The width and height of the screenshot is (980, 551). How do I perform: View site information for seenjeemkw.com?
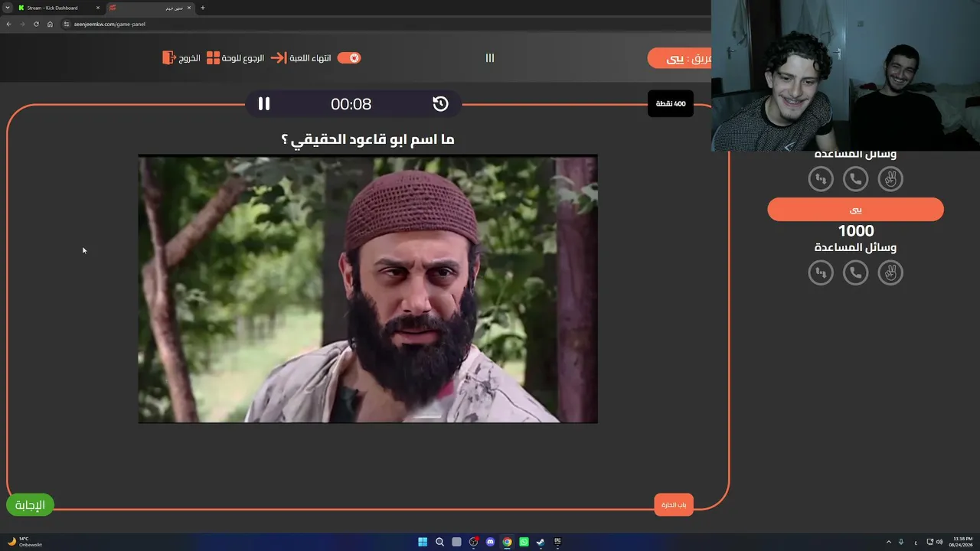(67, 24)
